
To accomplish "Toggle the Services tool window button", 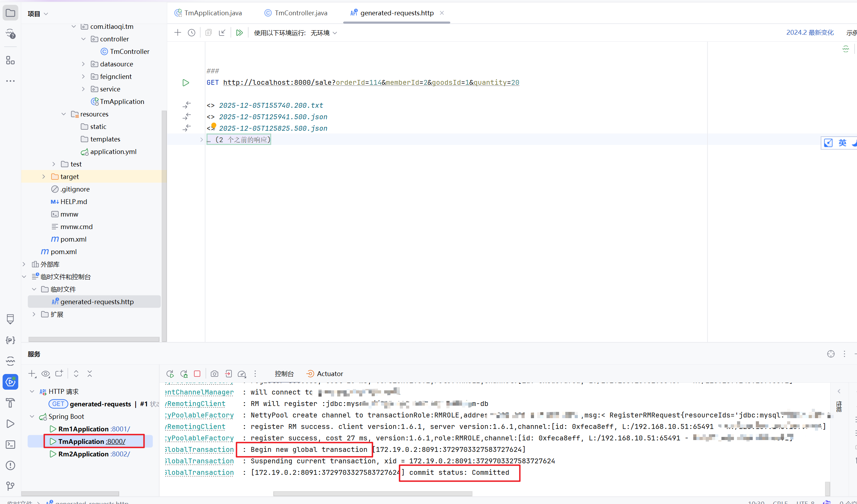I will (10, 382).
